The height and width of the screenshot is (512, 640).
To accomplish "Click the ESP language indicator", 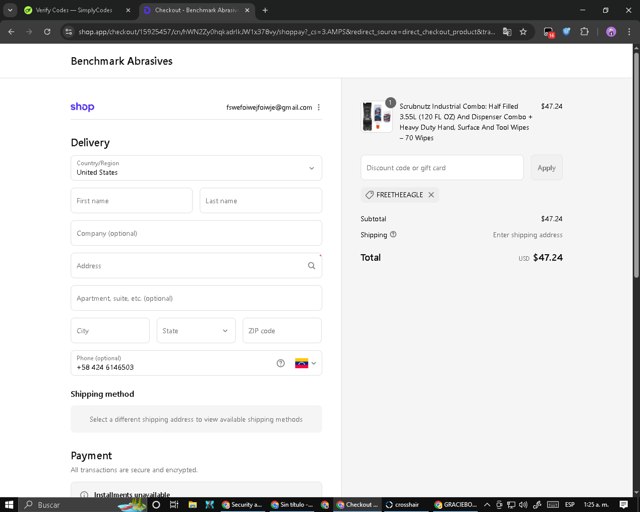I will pyautogui.click(x=570, y=505).
